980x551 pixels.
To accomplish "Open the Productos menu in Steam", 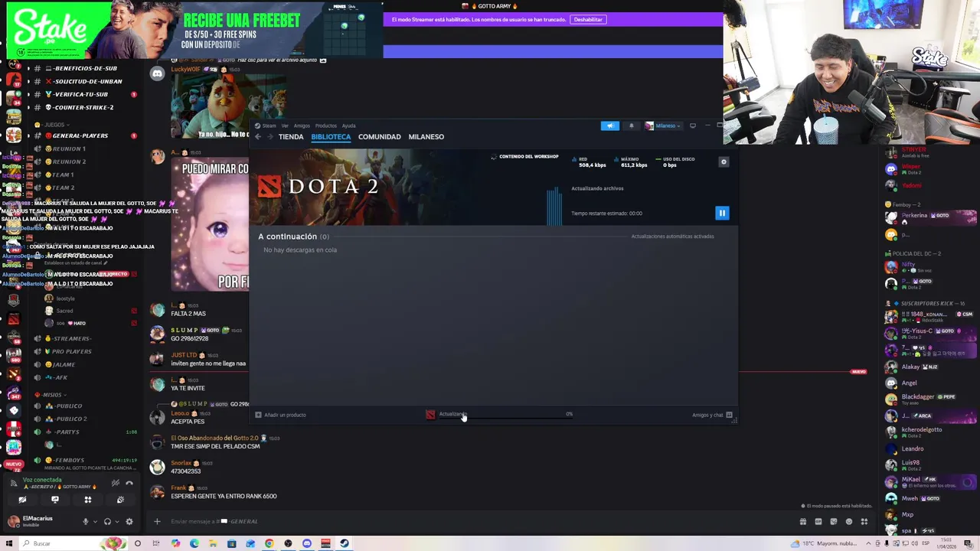I will coord(326,126).
